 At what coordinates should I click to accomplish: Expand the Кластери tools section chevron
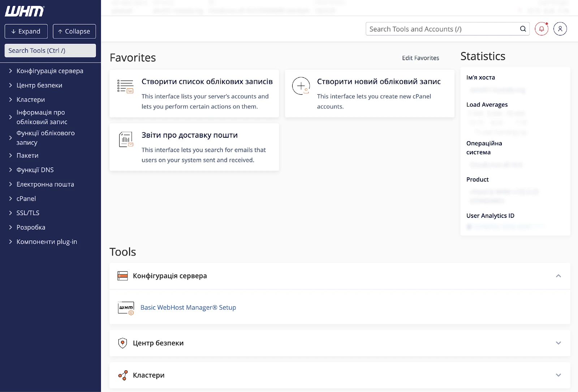click(x=558, y=375)
